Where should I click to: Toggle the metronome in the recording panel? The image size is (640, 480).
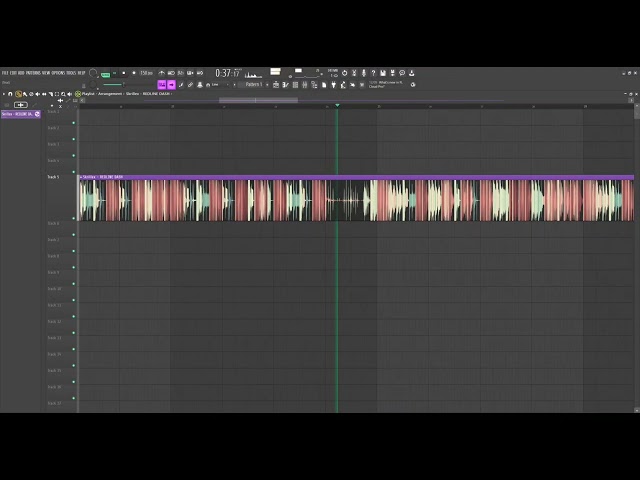162,73
